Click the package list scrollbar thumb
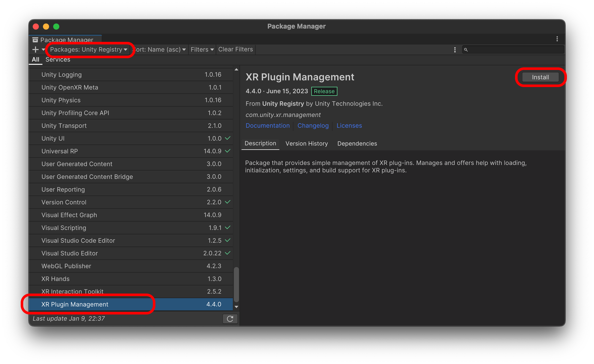 click(x=236, y=284)
